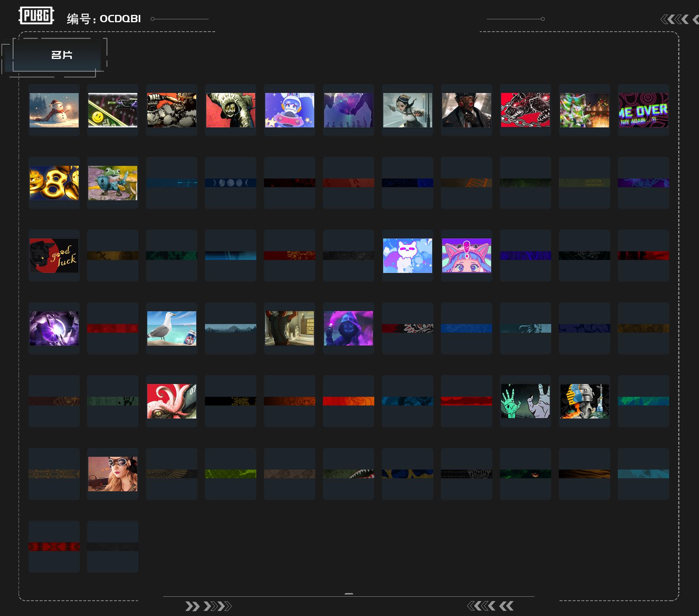Click the bottom-right left-pointing chevrons
This screenshot has width=699, height=616.
click(490, 606)
